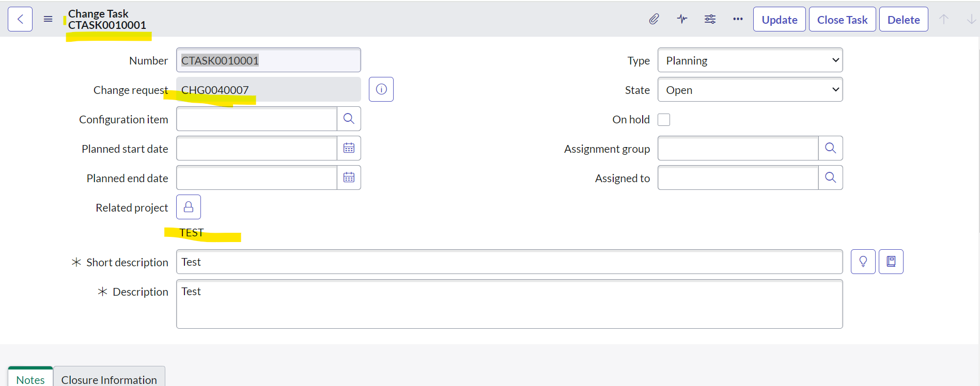The width and height of the screenshot is (980, 386).
Task: Toggle the On hold checkbox
Action: pos(664,120)
